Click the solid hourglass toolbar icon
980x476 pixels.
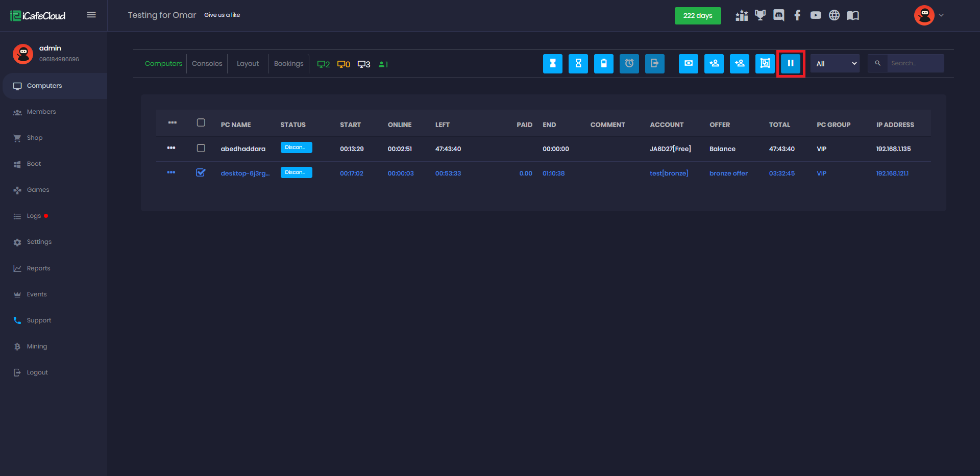click(552, 64)
